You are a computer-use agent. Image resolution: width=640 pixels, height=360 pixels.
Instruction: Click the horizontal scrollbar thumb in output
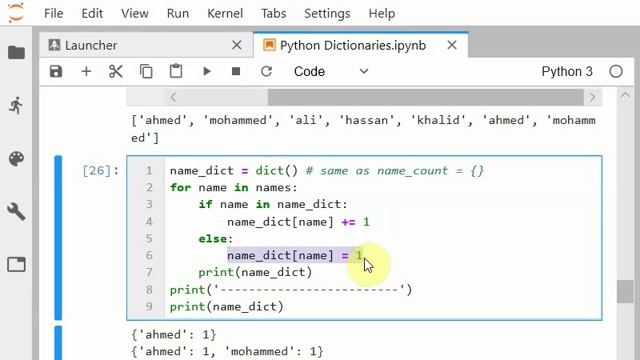[425, 98]
